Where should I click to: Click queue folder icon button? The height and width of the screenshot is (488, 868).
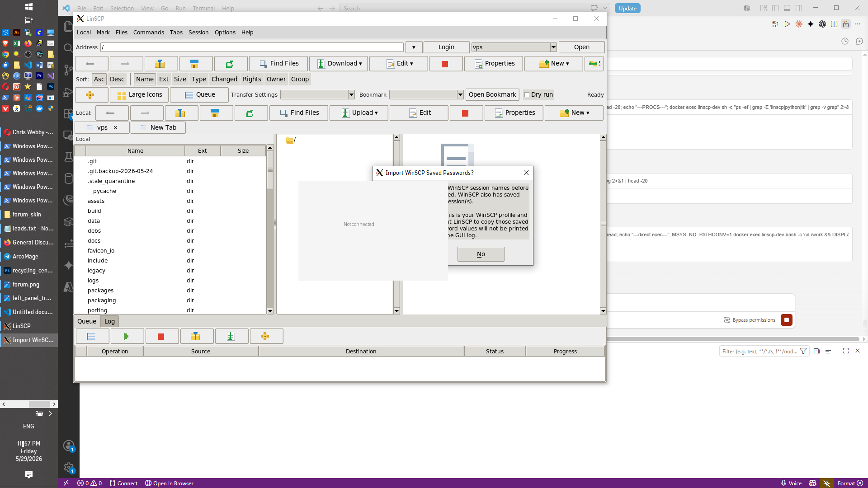[197, 336]
